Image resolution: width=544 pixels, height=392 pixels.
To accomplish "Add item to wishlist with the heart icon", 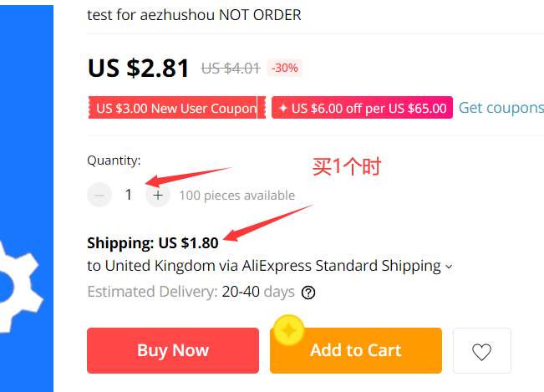I will pyautogui.click(x=481, y=351).
